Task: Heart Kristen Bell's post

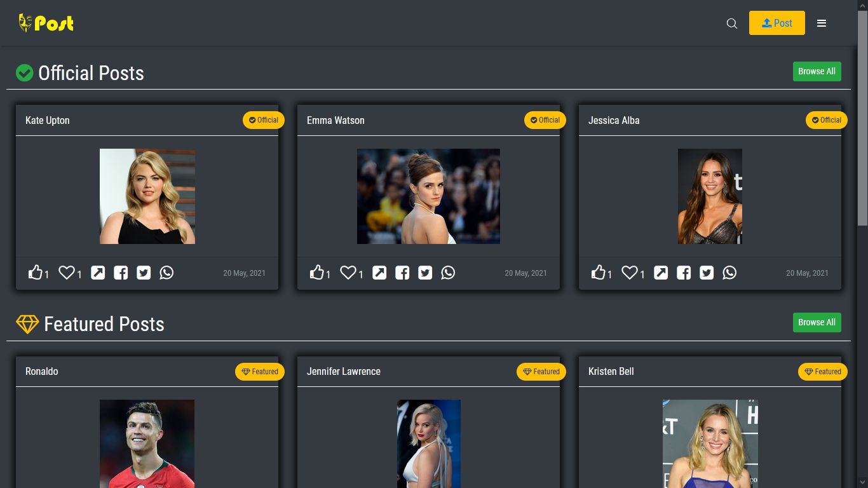Action: point(629,486)
